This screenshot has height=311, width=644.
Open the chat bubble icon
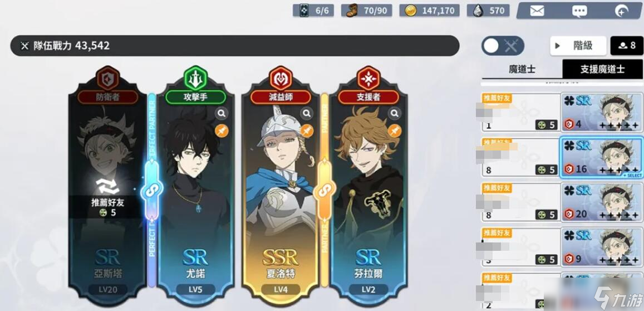pyautogui.click(x=579, y=11)
